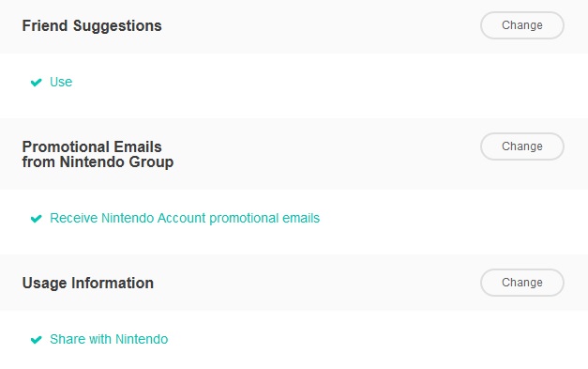Click the word 'promotional' in green email text

244,219
